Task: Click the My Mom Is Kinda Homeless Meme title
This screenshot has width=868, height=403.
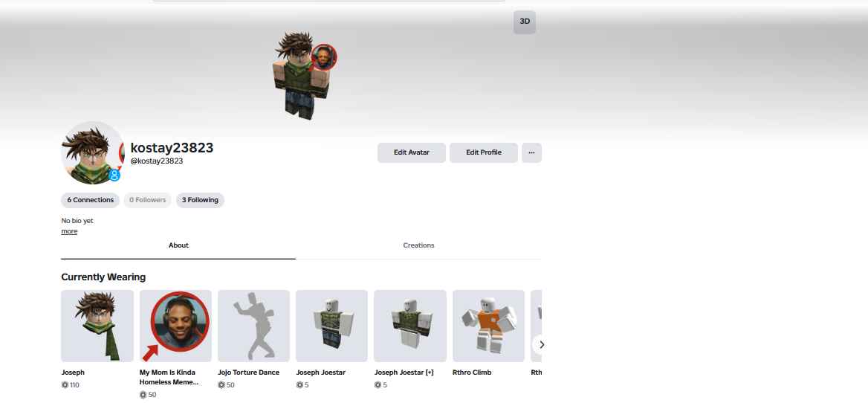Action: [x=169, y=377]
